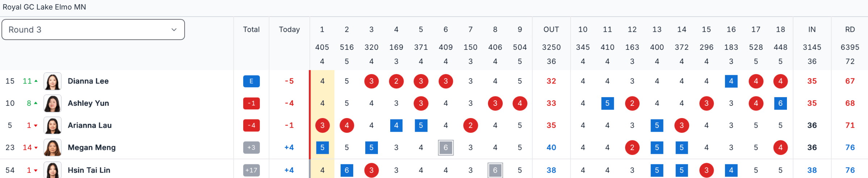Click Dianna Lee's red birdie circle on hole 4
This screenshot has width=868, height=178.
(396, 81)
